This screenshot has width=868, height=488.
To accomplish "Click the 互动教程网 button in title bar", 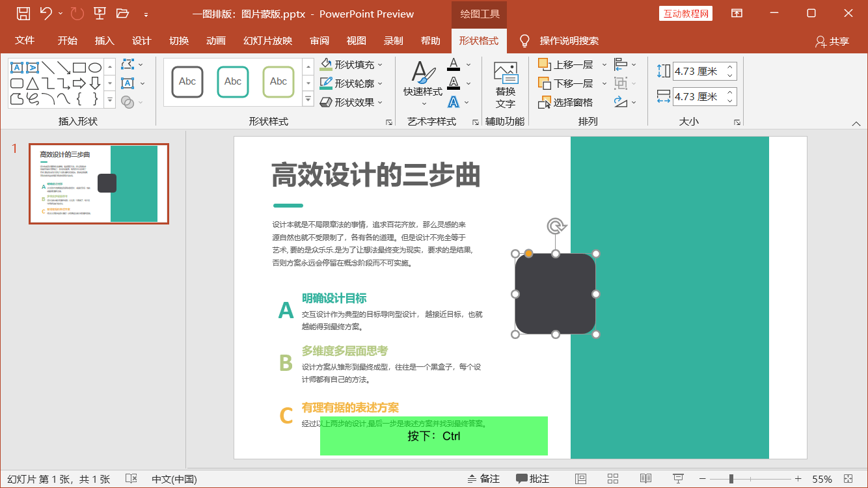I will [686, 14].
